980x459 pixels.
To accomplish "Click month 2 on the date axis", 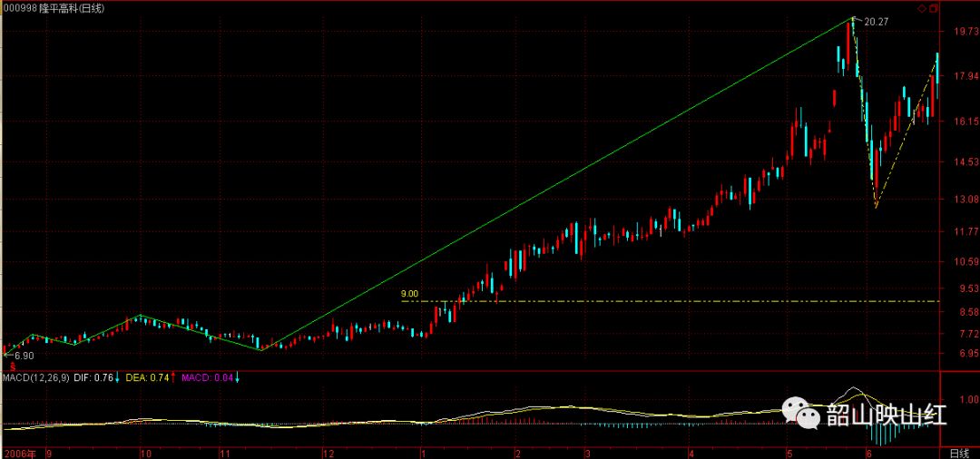I will [518, 453].
